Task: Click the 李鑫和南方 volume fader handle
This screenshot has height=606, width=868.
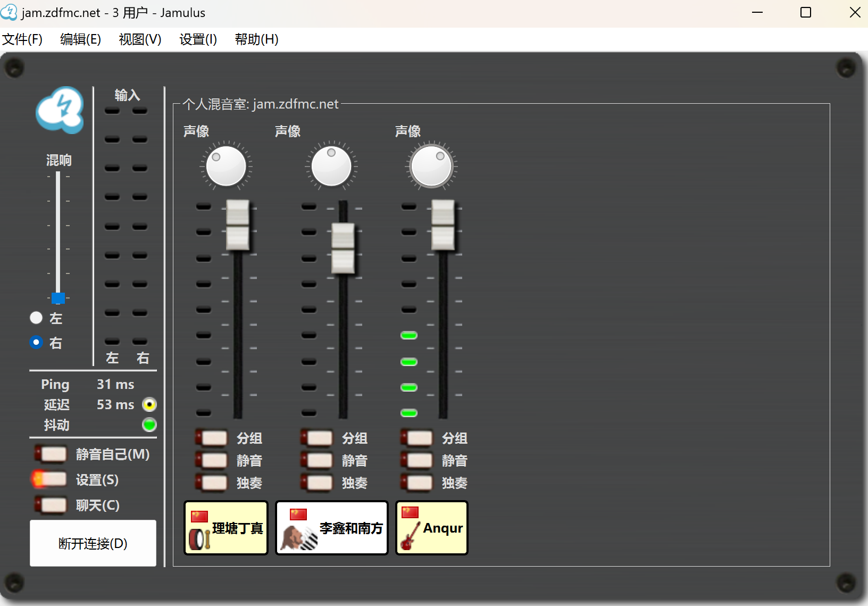Action: click(x=343, y=248)
